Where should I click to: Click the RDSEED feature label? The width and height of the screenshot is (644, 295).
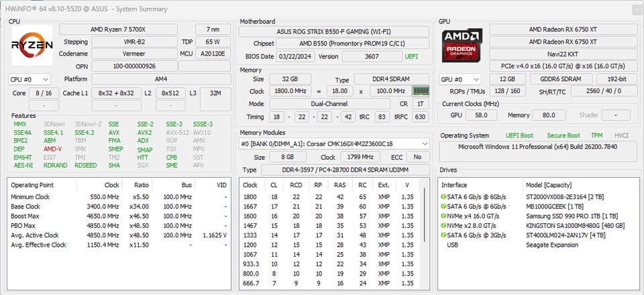pos(86,166)
